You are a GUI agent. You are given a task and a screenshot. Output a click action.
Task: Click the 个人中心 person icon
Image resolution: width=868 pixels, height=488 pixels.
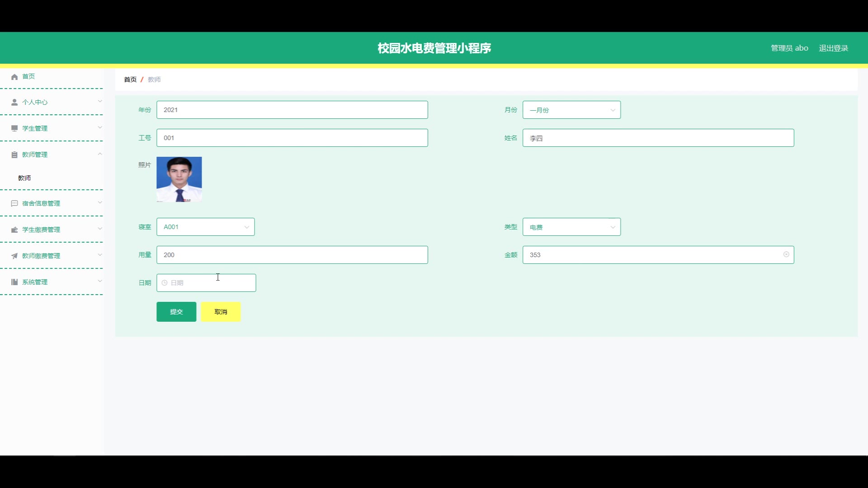[x=14, y=102]
